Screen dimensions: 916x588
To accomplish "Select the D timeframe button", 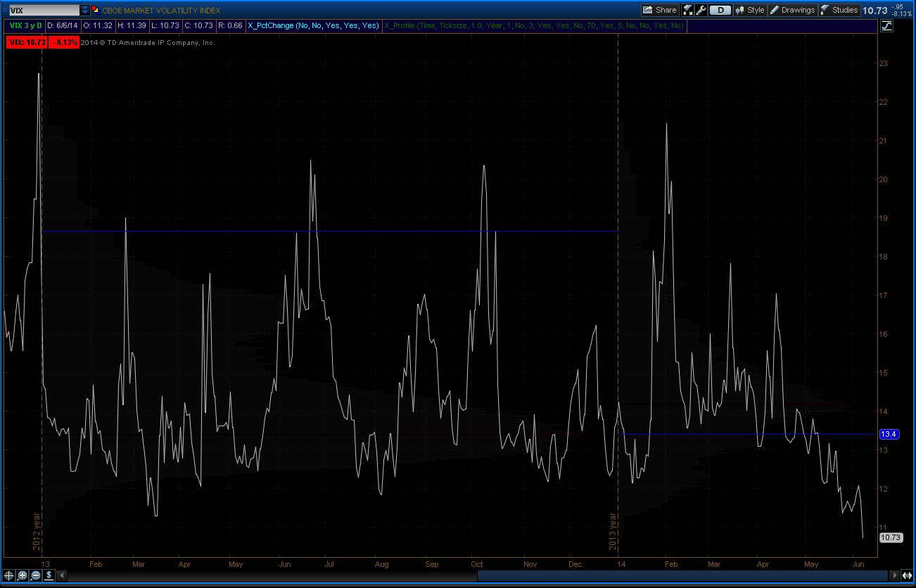I will [x=720, y=10].
